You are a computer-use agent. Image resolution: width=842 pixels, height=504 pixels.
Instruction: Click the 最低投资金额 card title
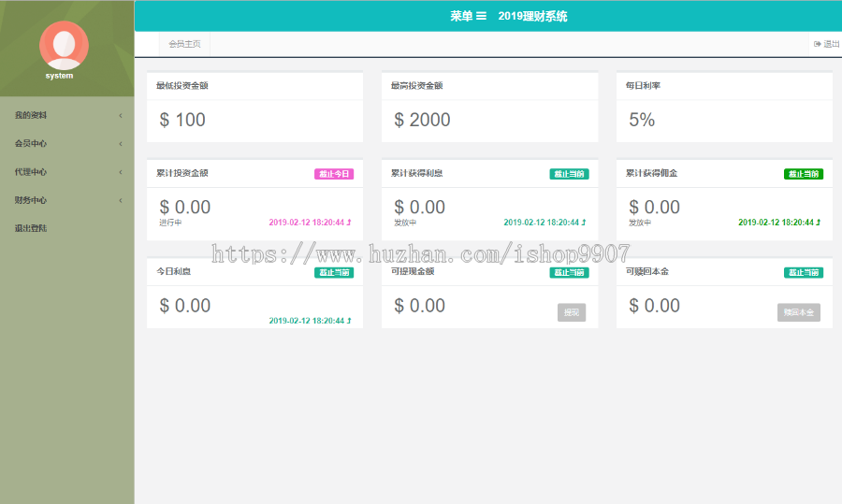tap(182, 85)
